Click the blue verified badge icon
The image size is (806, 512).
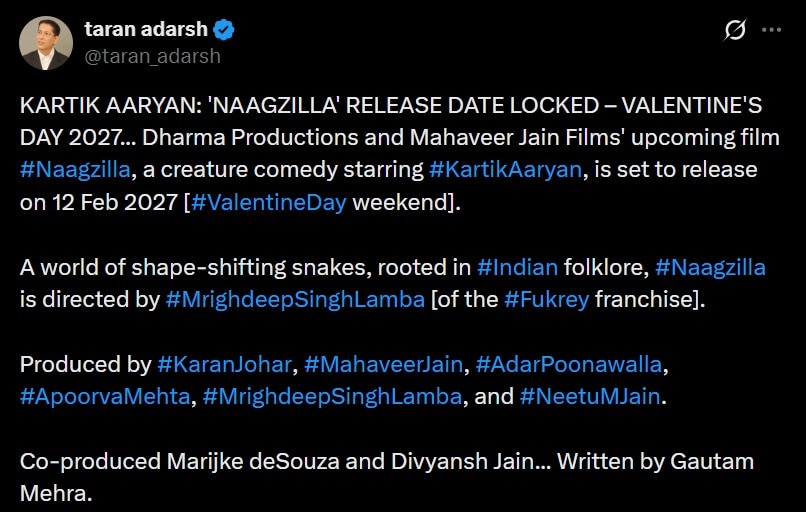coord(224,31)
